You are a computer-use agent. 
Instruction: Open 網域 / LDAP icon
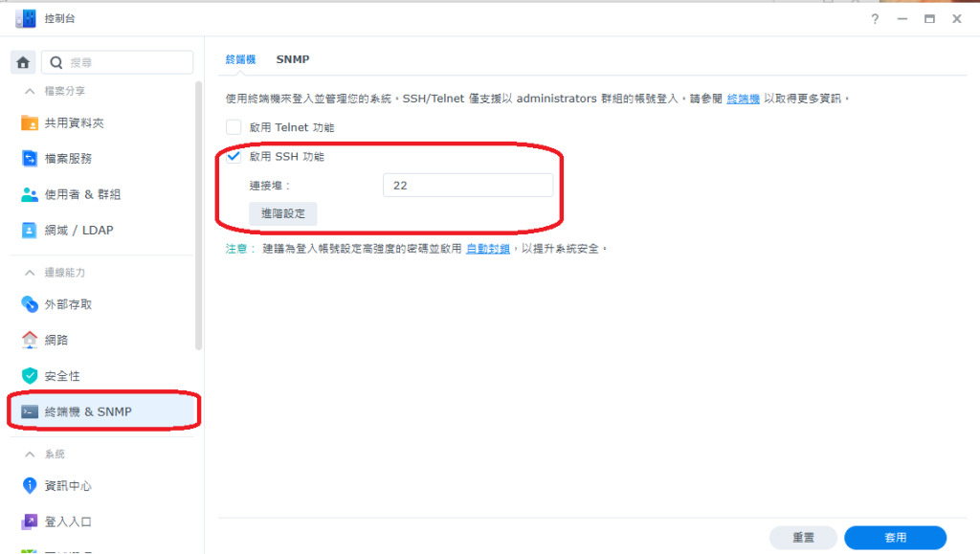tap(30, 231)
